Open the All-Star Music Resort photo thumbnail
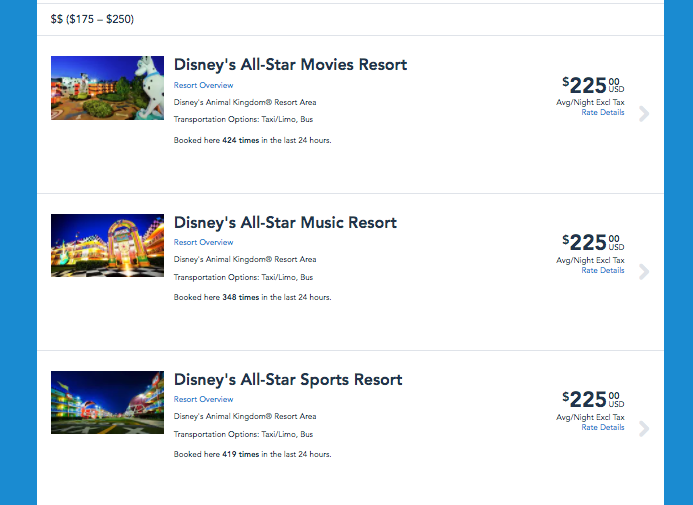Image resolution: width=693 pixels, height=505 pixels. tap(107, 245)
